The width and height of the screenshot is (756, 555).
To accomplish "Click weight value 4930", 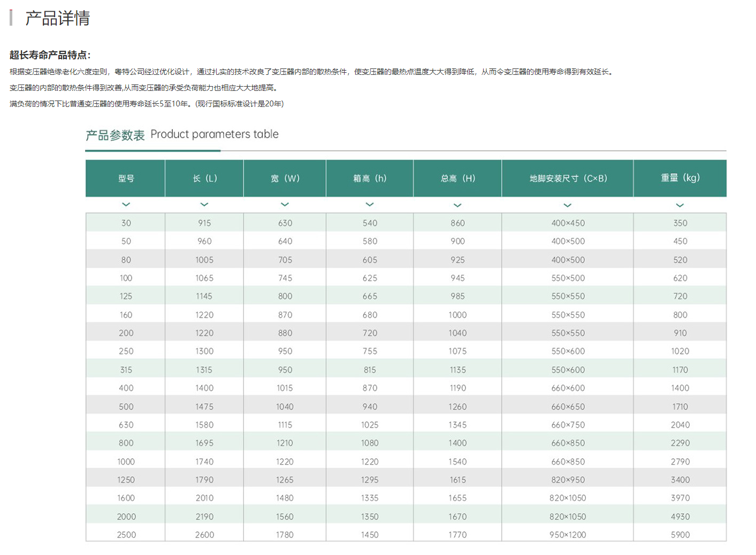I will pos(680,517).
